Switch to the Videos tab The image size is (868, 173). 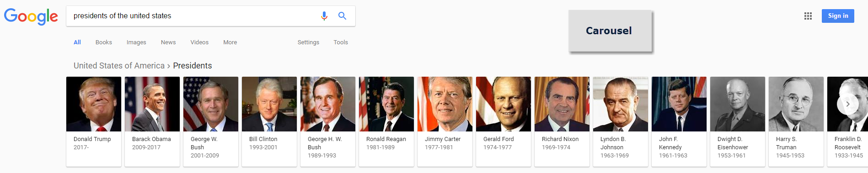pyautogui.click(x=199, y=42)
